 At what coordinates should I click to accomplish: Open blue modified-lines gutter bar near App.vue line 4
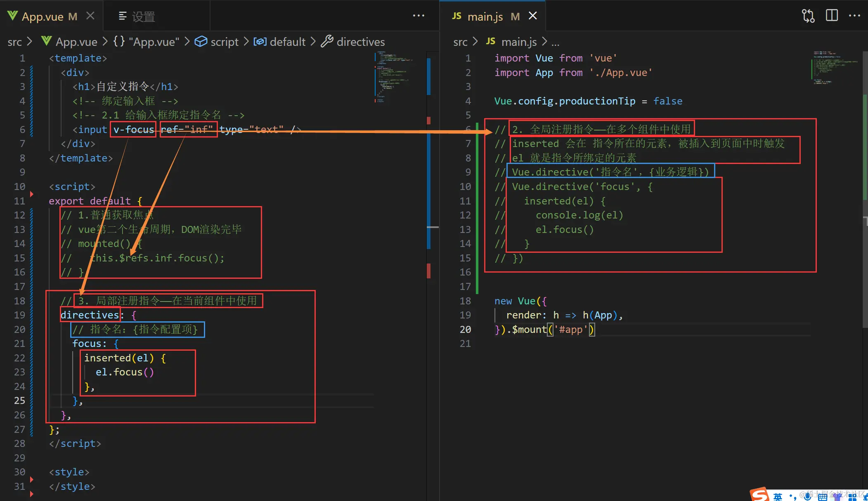point(31,101)
